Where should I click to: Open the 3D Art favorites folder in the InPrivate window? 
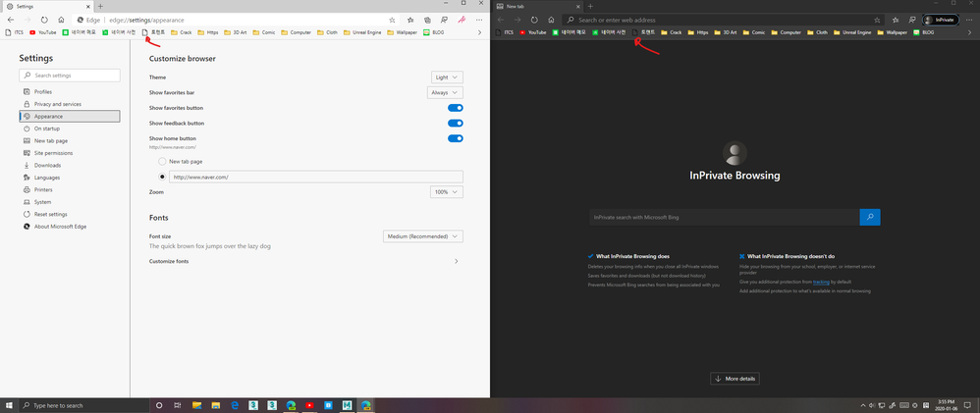[x=726, y=31]
